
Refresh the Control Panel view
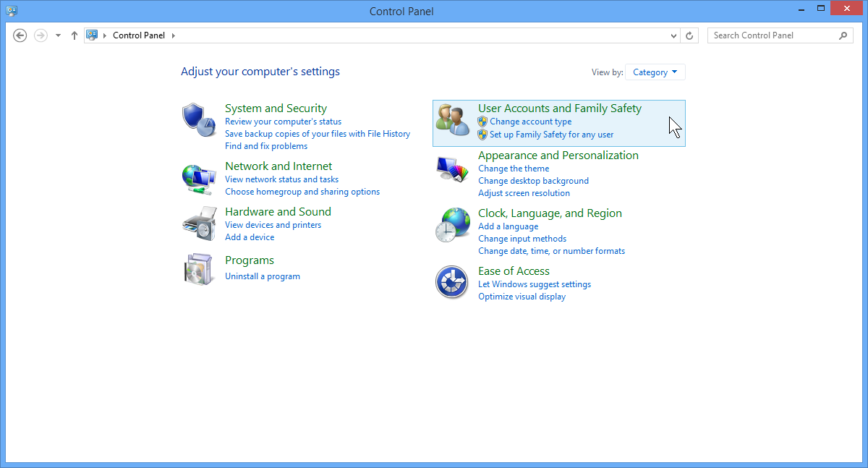pyautogui.click(x=690, y=35)
